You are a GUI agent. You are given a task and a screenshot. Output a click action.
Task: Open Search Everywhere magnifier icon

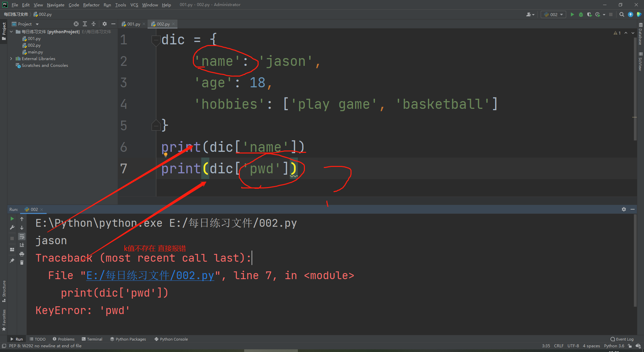[x=622, y=14]
